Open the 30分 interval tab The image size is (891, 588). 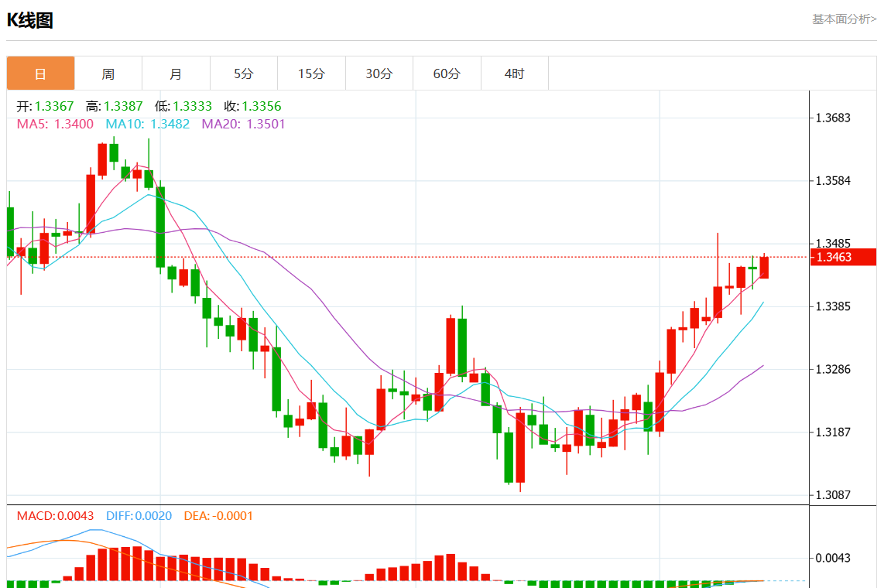click(x=379, y=73)
